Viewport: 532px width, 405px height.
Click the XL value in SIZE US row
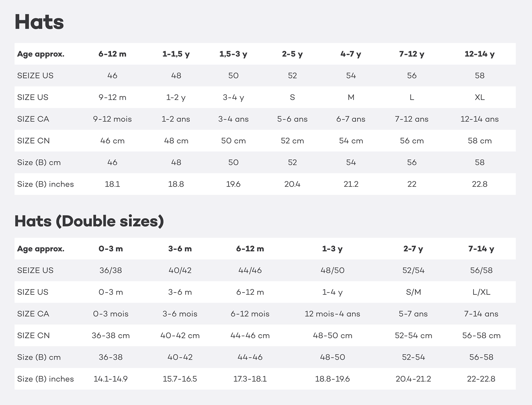click(479, 97)
